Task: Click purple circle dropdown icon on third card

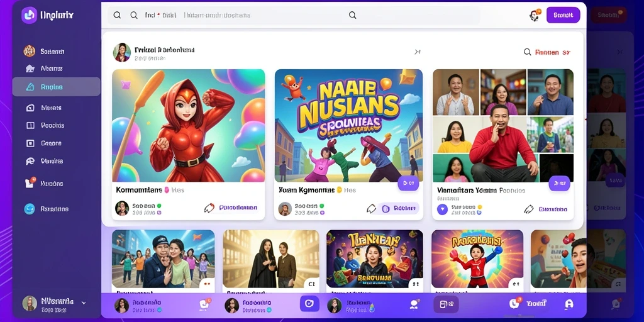Action: click(442, 209)
